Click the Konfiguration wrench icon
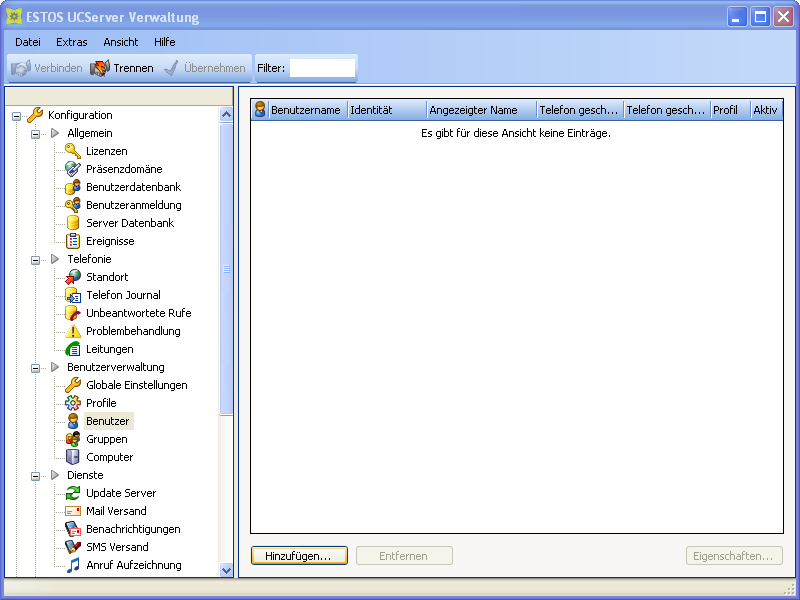 35,115
